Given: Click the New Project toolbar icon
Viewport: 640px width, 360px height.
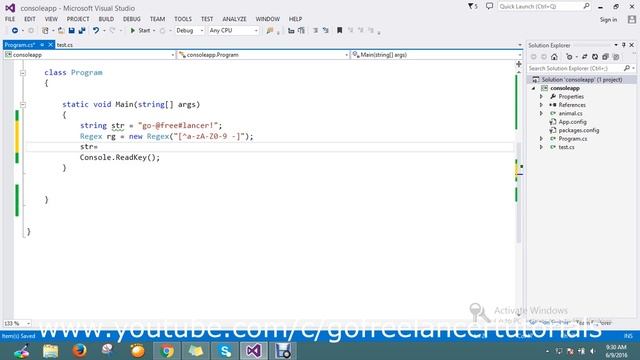Looking at the screenshot, I should click(45, 31).
